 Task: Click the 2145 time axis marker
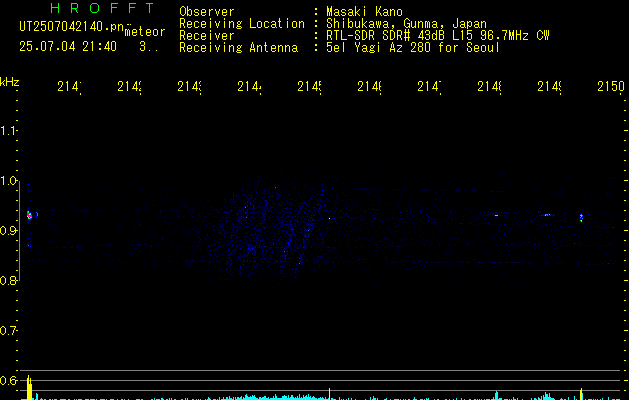[309, 86]
